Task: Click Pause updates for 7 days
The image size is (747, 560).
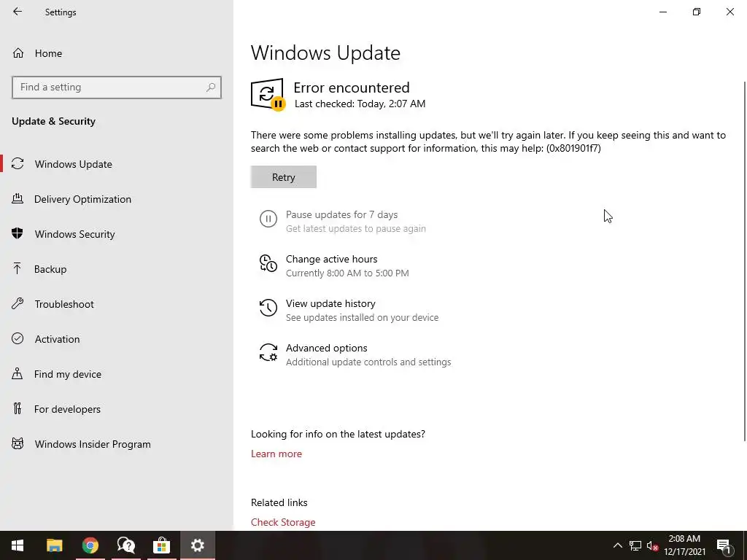Action: [341, 214]
